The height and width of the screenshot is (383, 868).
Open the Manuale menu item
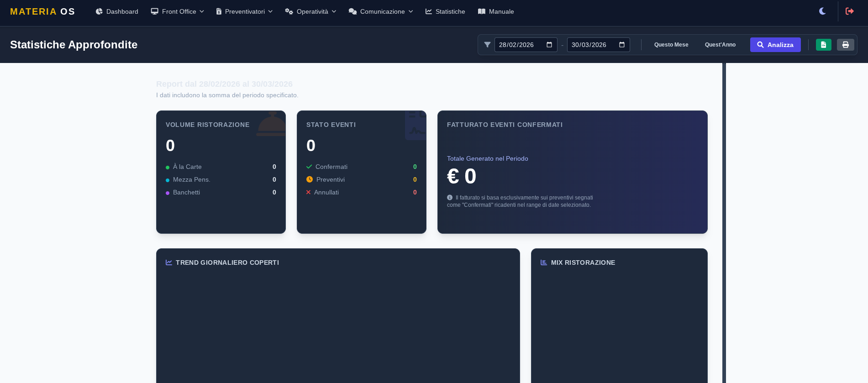click(496, 11)
